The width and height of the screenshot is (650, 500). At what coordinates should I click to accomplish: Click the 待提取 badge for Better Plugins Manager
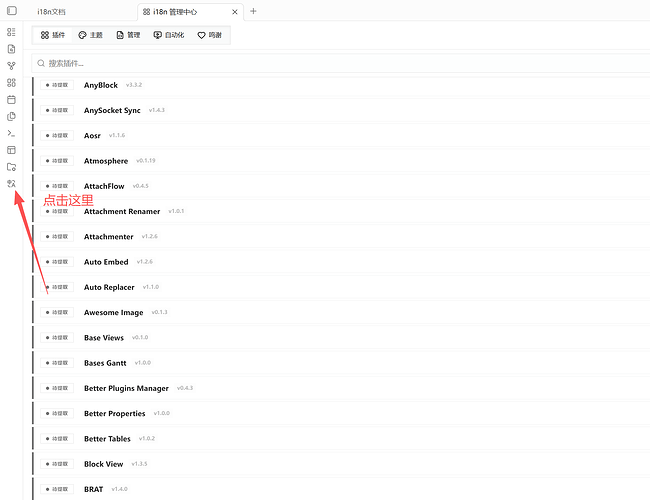tap(57, 388)
